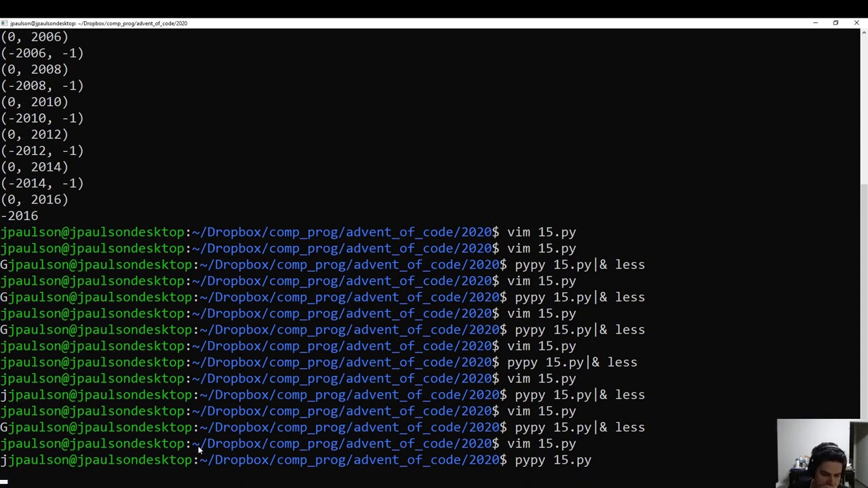Click the terminal icon in the title bar
The image size is (868, 488).
(x=4, y=23)
